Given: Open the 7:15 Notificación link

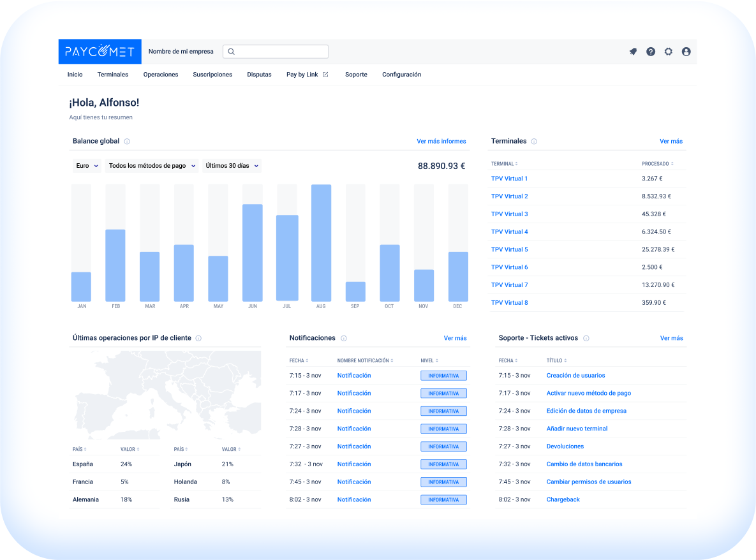Looking at the screenshot, I should click(x=354, y=376).
